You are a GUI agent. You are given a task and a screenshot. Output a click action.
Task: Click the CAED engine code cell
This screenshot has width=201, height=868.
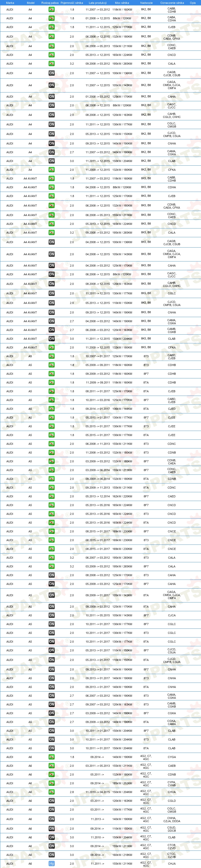[172, 496]
